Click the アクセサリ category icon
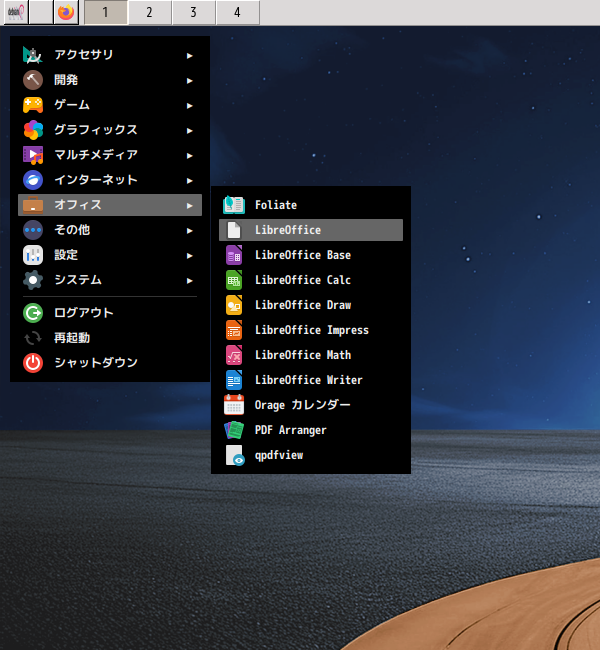The image size is (600, 650). click(x=33, y=55)
